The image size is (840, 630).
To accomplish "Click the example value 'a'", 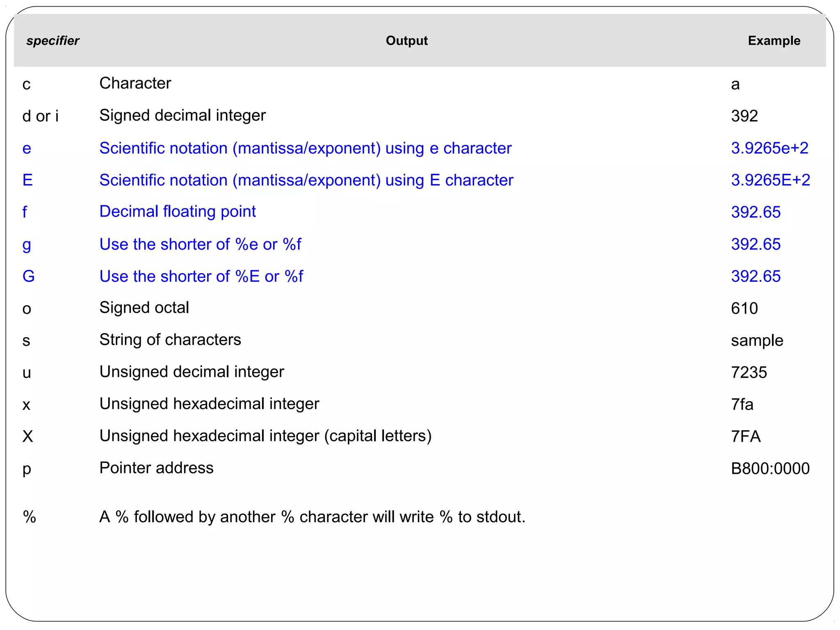I will coord(735,84).
